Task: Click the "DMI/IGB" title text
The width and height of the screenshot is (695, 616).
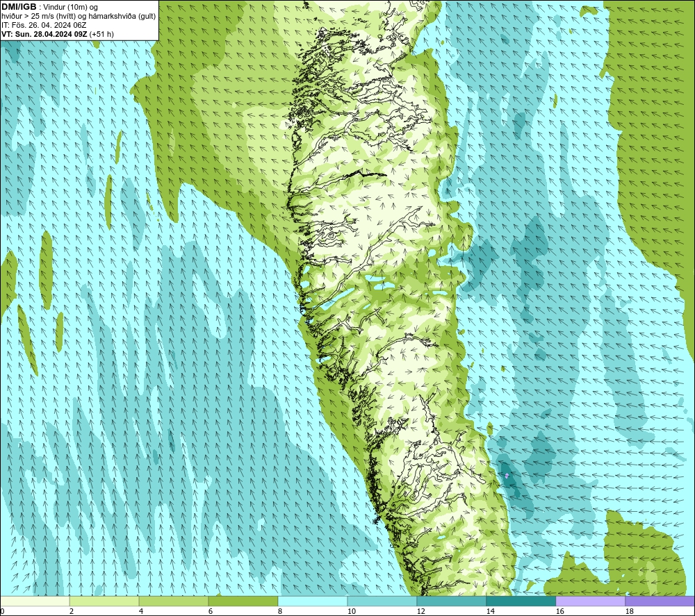Action: tap(19, 7)
